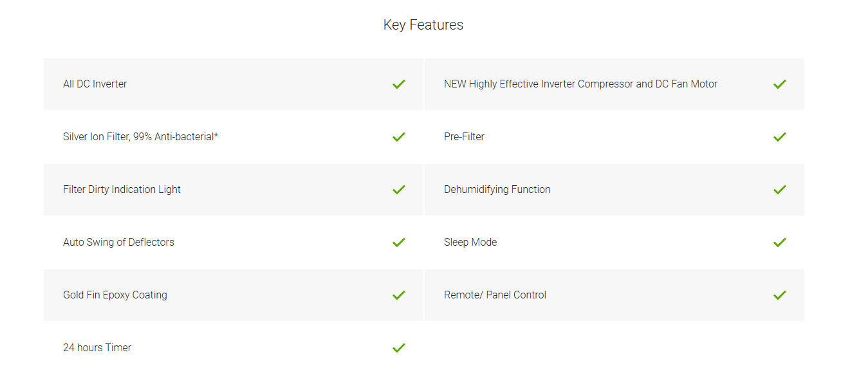868x384 pixels.
Task: Click the Remote/ Panel Control label
Action: [495, 295]
